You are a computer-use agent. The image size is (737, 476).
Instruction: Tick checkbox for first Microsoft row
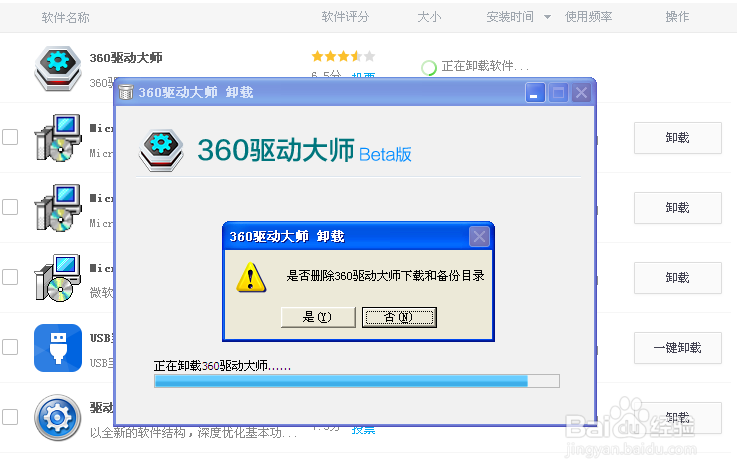pos(10,137)
